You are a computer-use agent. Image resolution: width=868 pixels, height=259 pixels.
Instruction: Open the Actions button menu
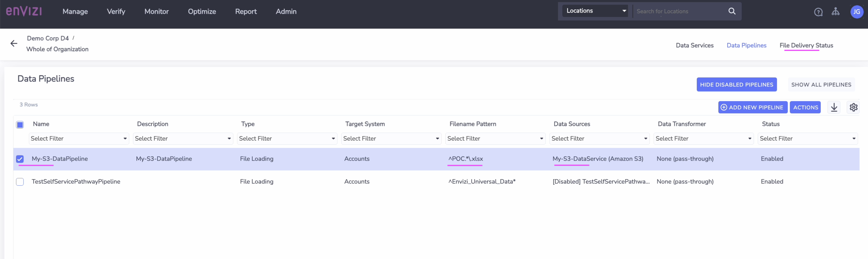tap(805, 107)
